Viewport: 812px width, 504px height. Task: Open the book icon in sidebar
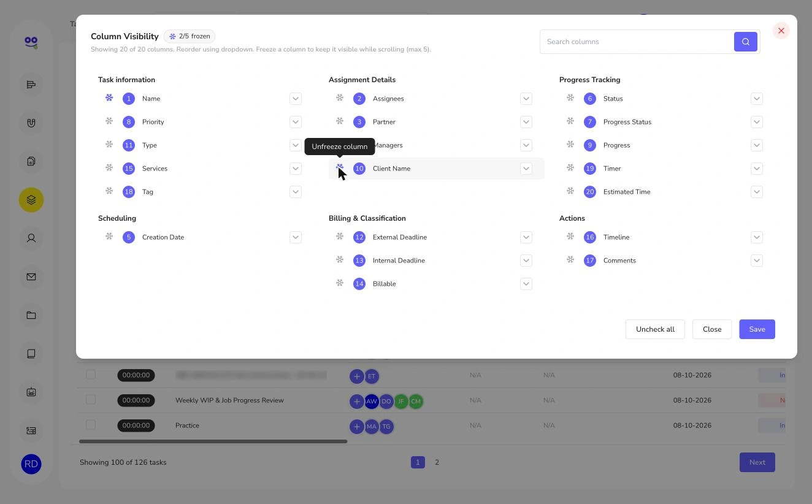pyautogui.click(x=31, y=353)
